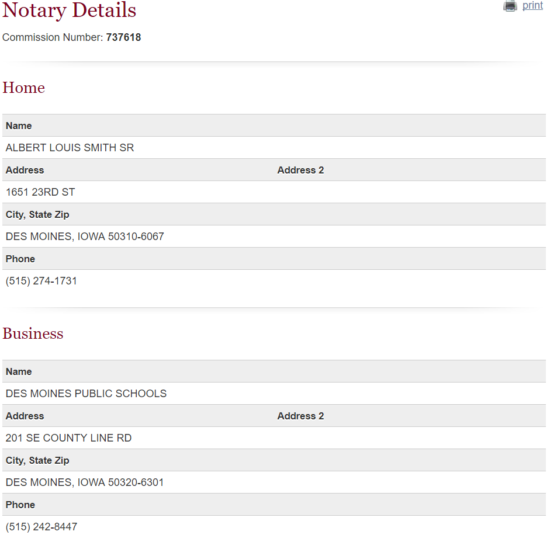The height and width of the screenshot is (535, 550).
Task: Click the Business City, State Zip header
Action: coord(37,460)
